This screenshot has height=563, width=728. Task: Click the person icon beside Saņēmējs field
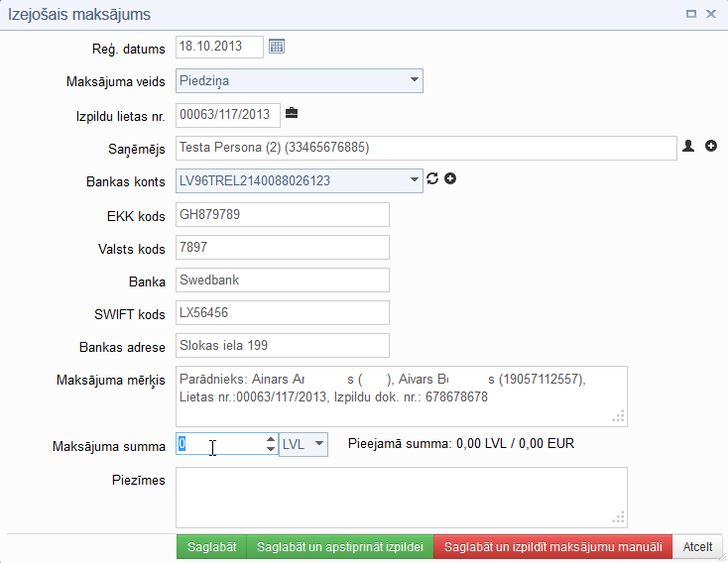tap(688, 147)
